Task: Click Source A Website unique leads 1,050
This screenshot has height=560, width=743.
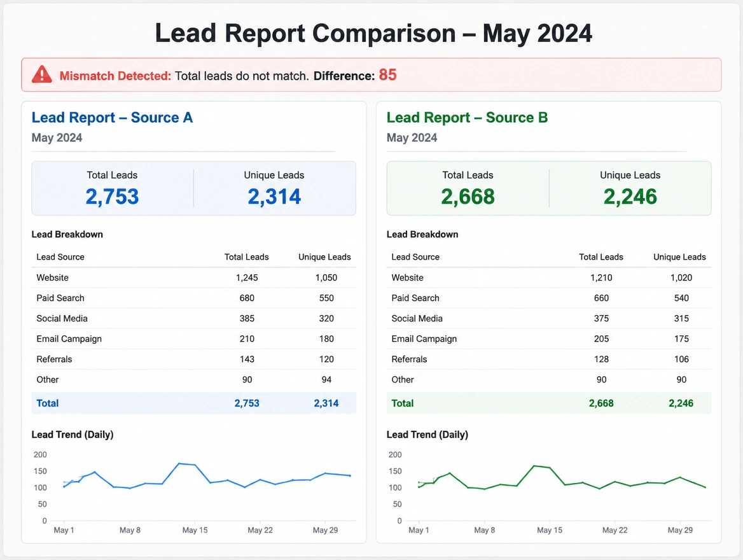Action: point(326,277)
